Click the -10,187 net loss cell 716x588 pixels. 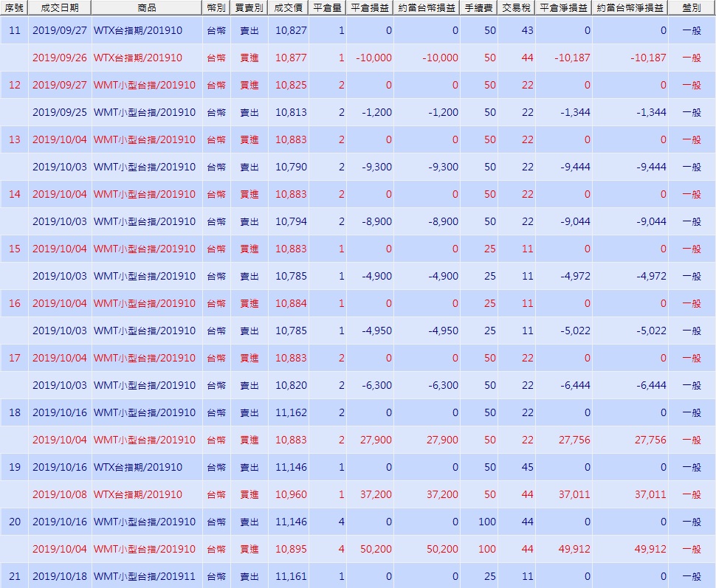(572, 58)
